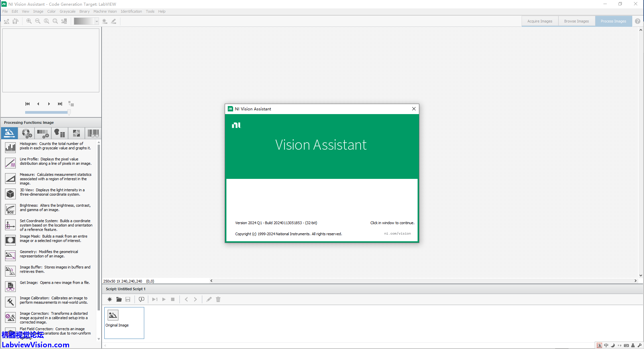Click the help question mark icon
Viewport: 644px width, 349px height.
pyautogui.click(x=638, y=21)
